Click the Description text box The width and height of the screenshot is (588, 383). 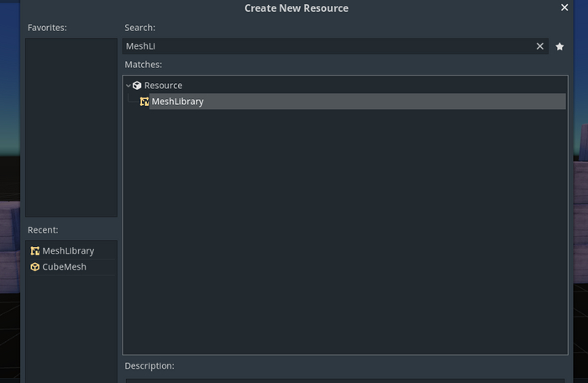(x=344, y=380)
